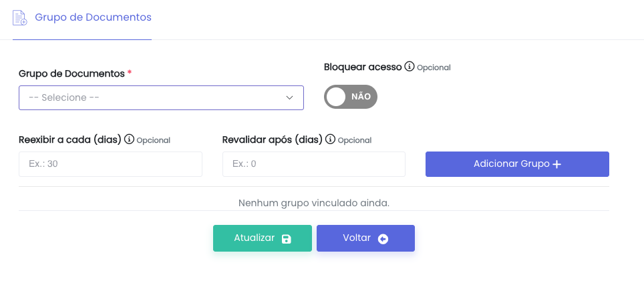Switch to the Grupo de Documentos tab
This screenshot has width=644, height=295.
[x=93, y=17]
